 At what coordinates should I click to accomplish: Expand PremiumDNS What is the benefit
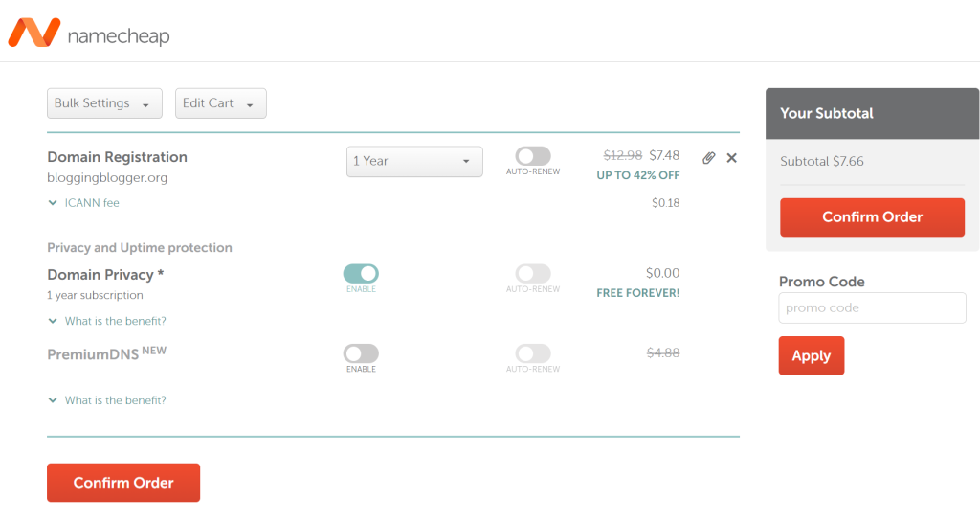click(53, 400)
